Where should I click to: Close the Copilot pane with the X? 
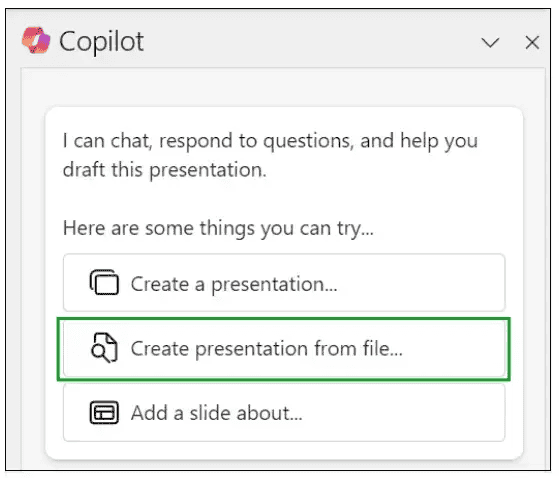(532, 43)
